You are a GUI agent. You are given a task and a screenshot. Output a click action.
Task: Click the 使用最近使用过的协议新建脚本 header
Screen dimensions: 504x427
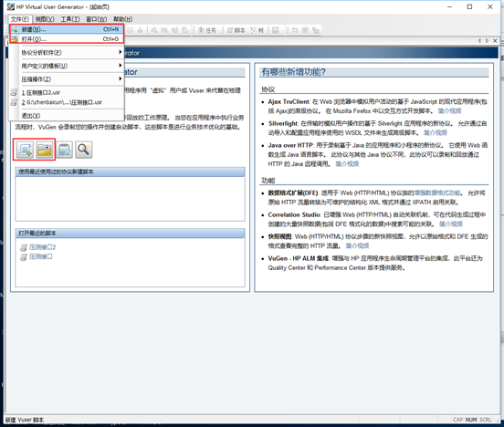tap(130, 172)
